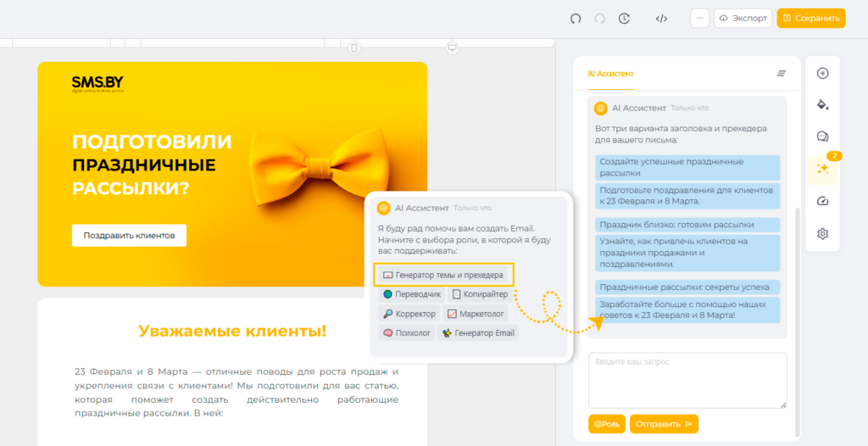Click the SMS.BY logo in banner
This screenshot has height=446, width=868.
(97, 84)
